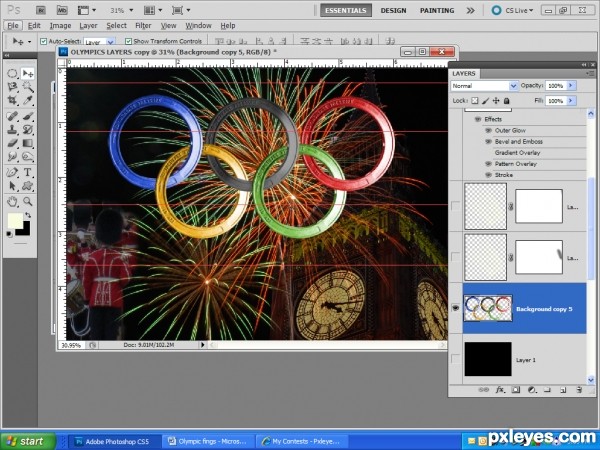
Task: Uncheck the Auto-Select checkbox
Action: pyautogui.click(x=44, y=41)
